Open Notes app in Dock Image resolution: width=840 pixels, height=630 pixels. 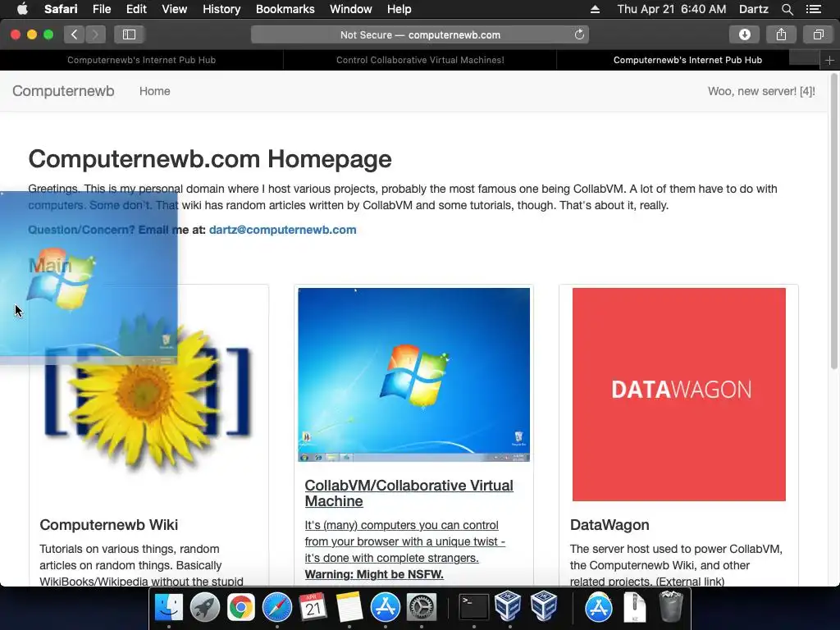(349, 608)
